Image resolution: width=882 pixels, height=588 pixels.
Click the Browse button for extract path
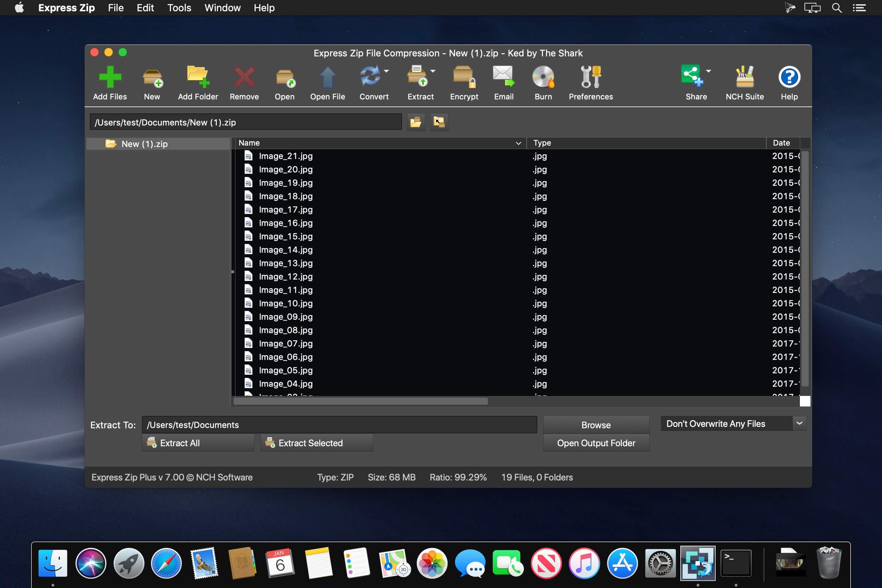[595, 424]
